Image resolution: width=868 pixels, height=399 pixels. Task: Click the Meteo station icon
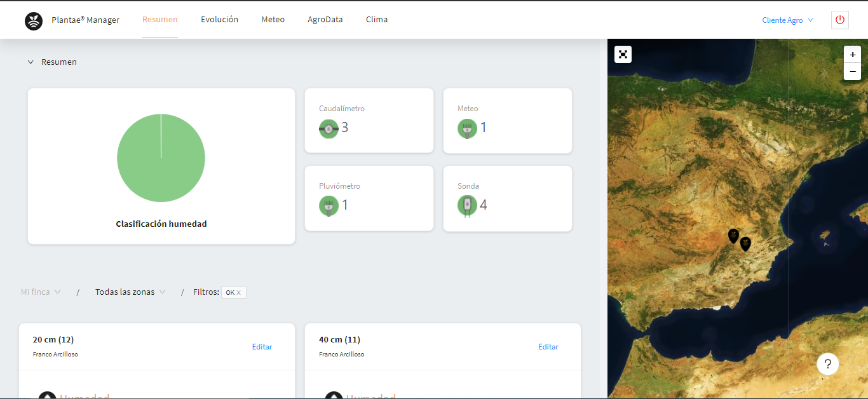[x=467, y=129]
